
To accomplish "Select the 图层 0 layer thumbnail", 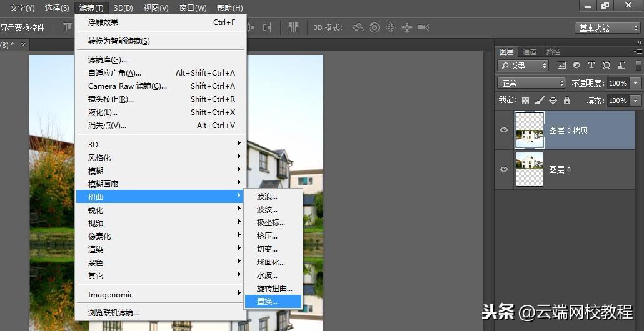I will pos(530,169).
